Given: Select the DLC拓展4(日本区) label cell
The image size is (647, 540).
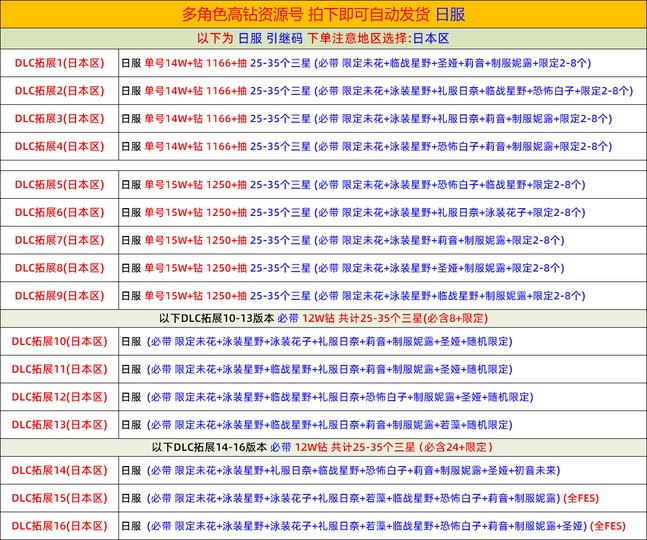Looking at the screenshot, I should 59,146.
